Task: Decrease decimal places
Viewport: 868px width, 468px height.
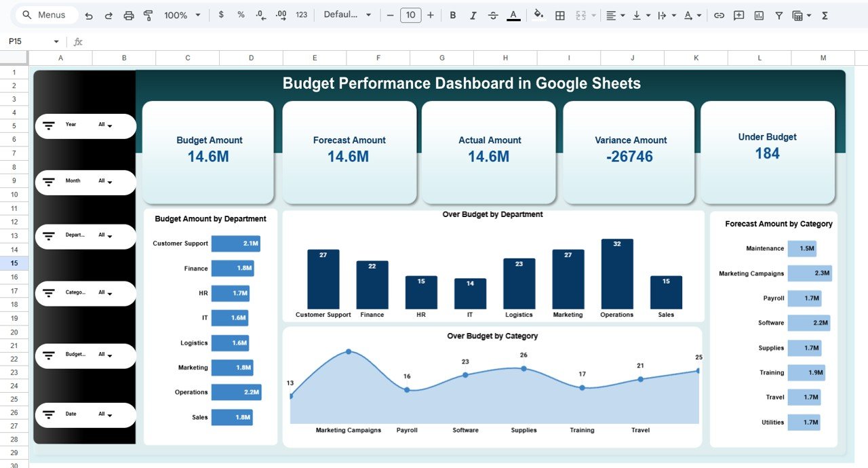Action: coord(260,15)
